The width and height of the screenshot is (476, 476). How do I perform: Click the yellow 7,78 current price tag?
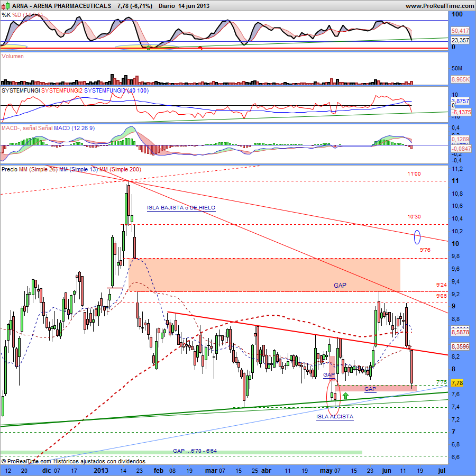(457, 383)
